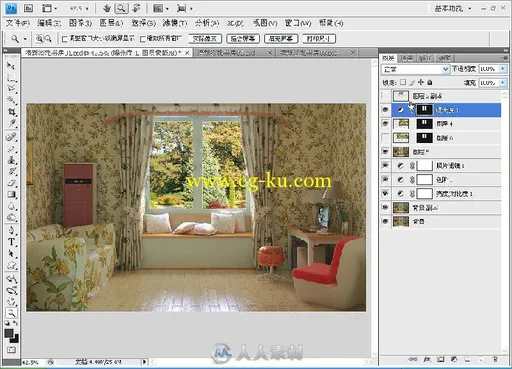This screenshot has height=369, width=512.
Task: Launch Bridge from the application bar
Action: pos(28,8)
